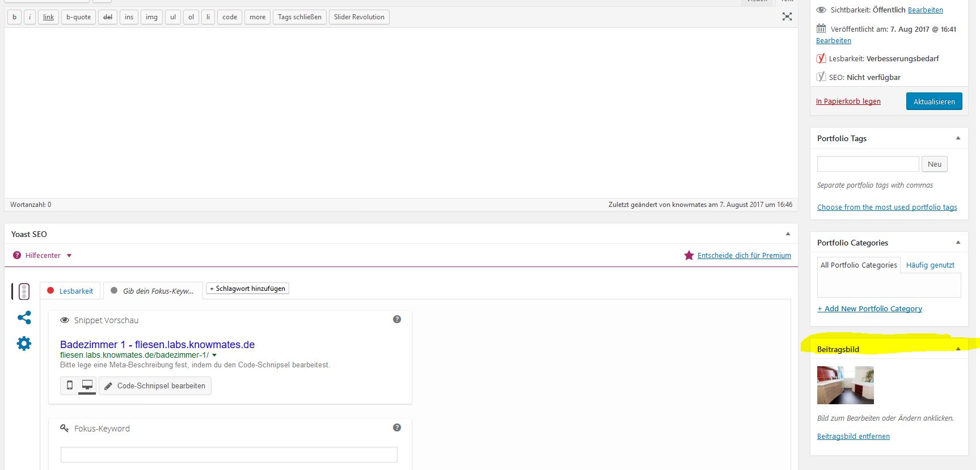Open Slider Revolution shortcode button
This screenshot has height=470, width=980.
[x=359, y=17]
